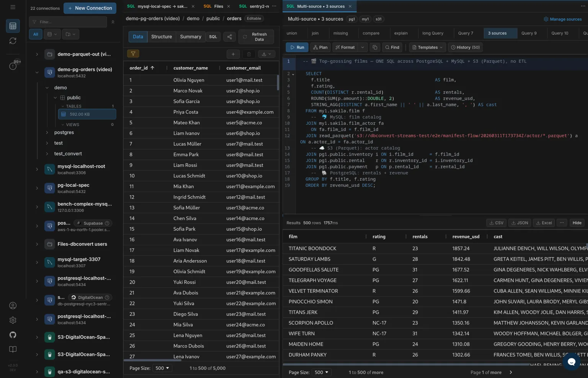
Task: Hide the results panel
Action: coord(577,223)
